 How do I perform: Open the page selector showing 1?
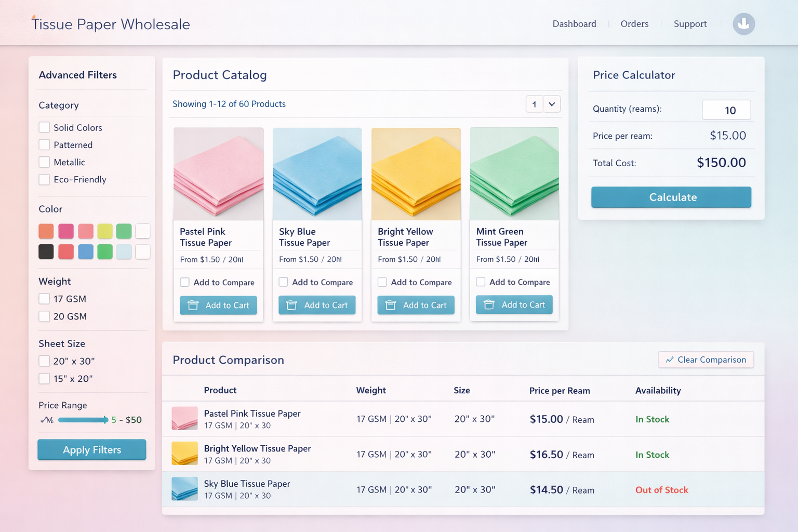[x=534, y=104]
